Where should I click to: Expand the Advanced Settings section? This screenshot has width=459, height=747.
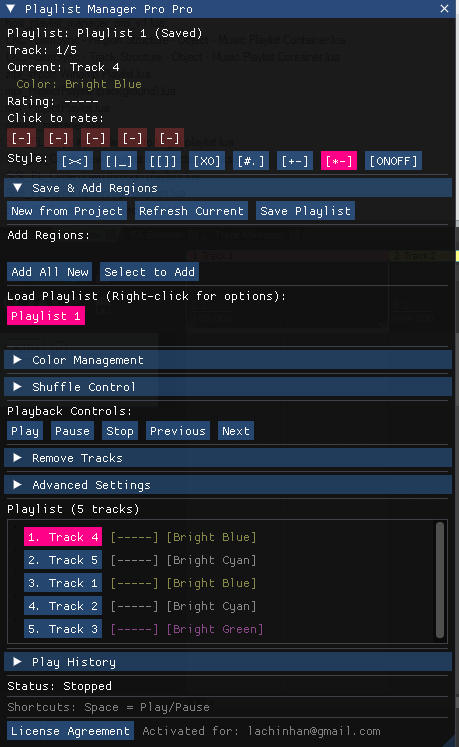(x=228, y=485)
